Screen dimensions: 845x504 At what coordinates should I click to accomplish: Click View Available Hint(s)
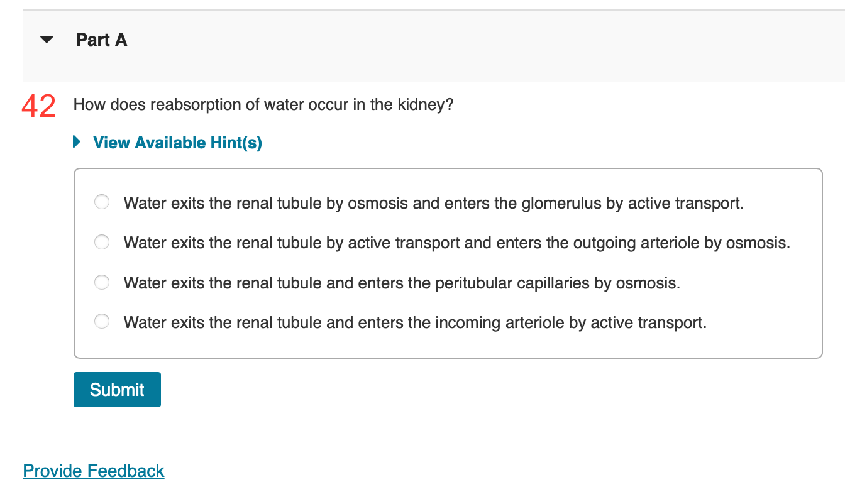(x=177, y=143)
